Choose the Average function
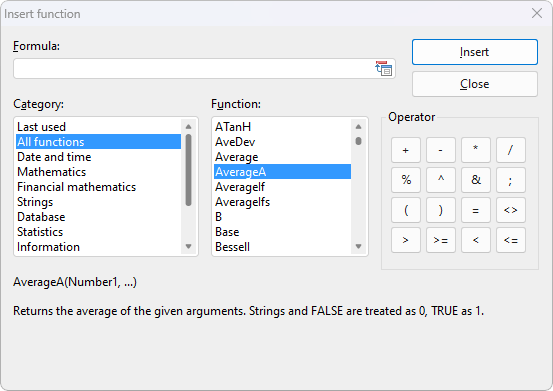 [282, 157]
